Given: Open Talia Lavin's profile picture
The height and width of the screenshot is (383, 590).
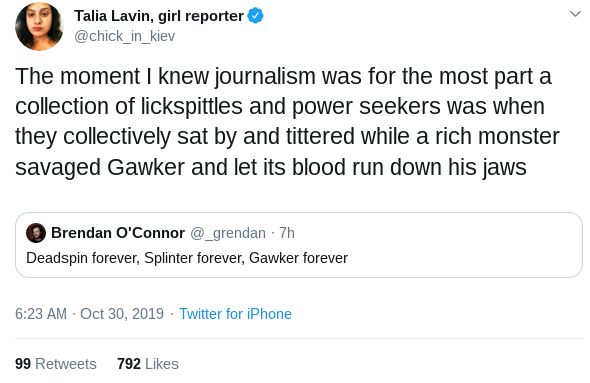Looking at the screenshot, I should coord(39,26).
